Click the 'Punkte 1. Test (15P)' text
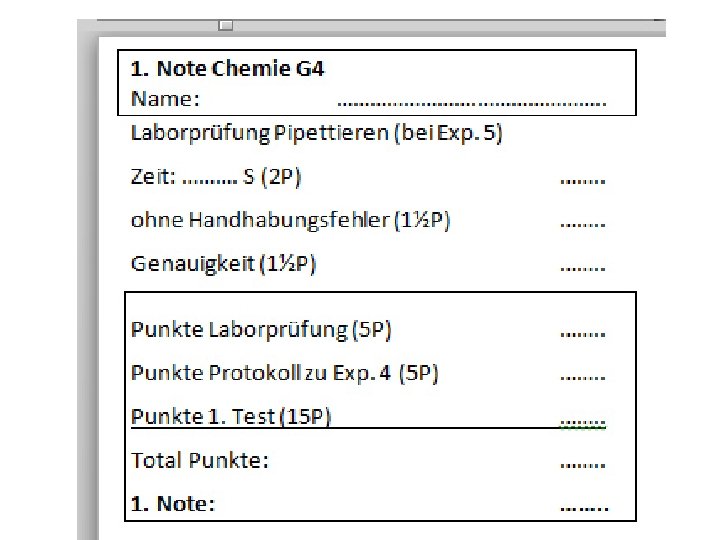The image size is (720, 540). (x=231, y=416)
